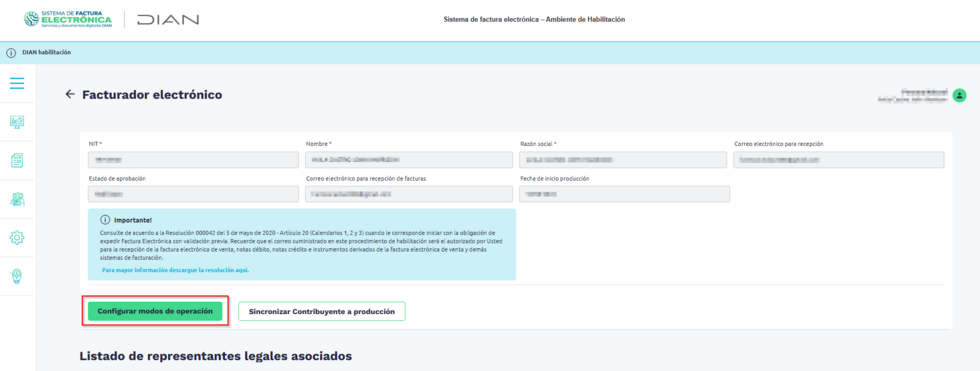Click the DIAN logo in the header

tap(168, 19)
